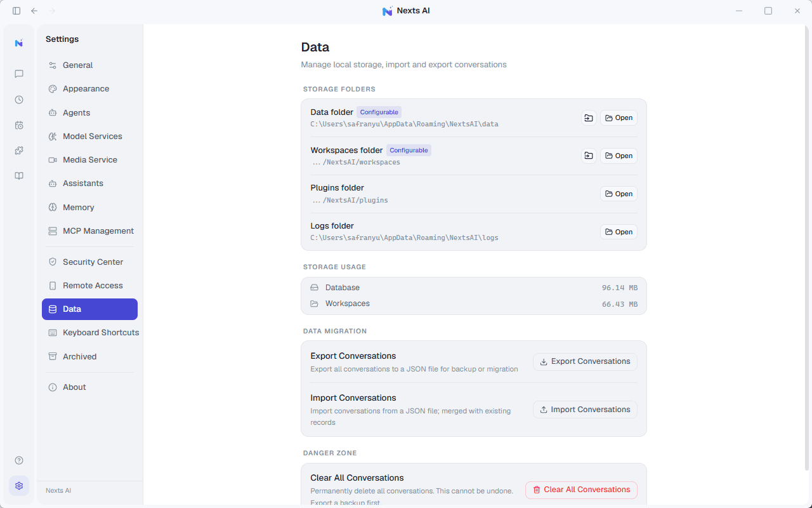Change Data folder location icon
Image resolution: width=812 pixels, height=508 pixels.
pyautogui.click(x=589, y=118)
